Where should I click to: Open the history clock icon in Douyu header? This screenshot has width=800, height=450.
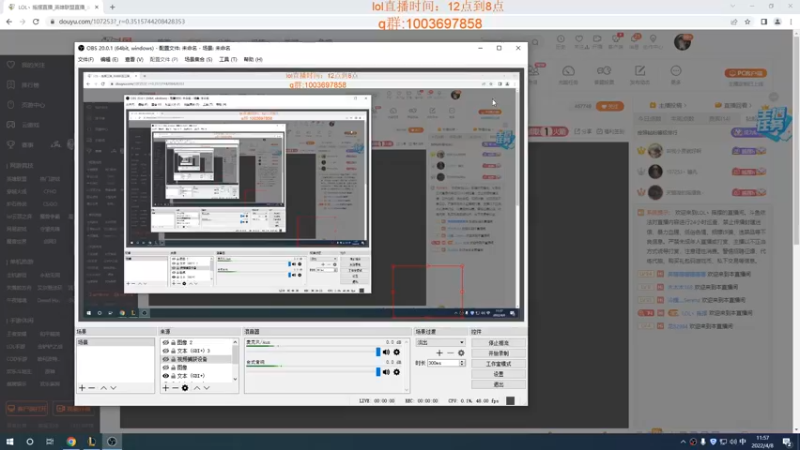click(x=561, y=39)
